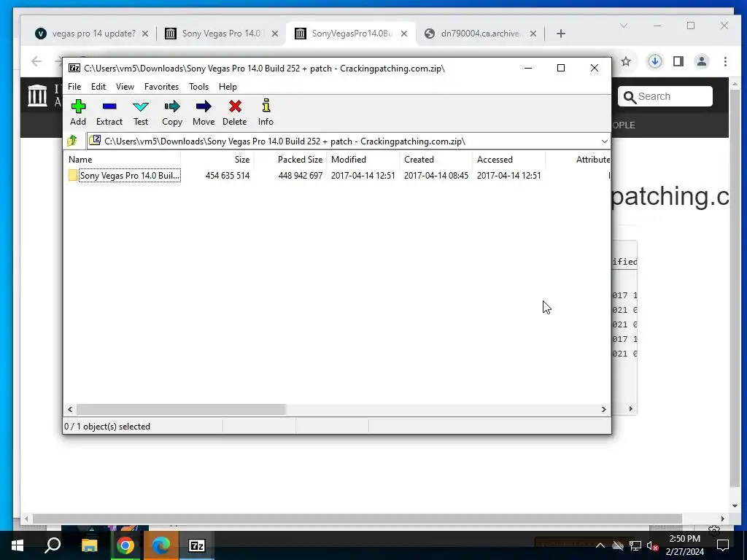747x560 pixels.
Task: Show hidden system tray icons
Action: [x=600, y=545]
